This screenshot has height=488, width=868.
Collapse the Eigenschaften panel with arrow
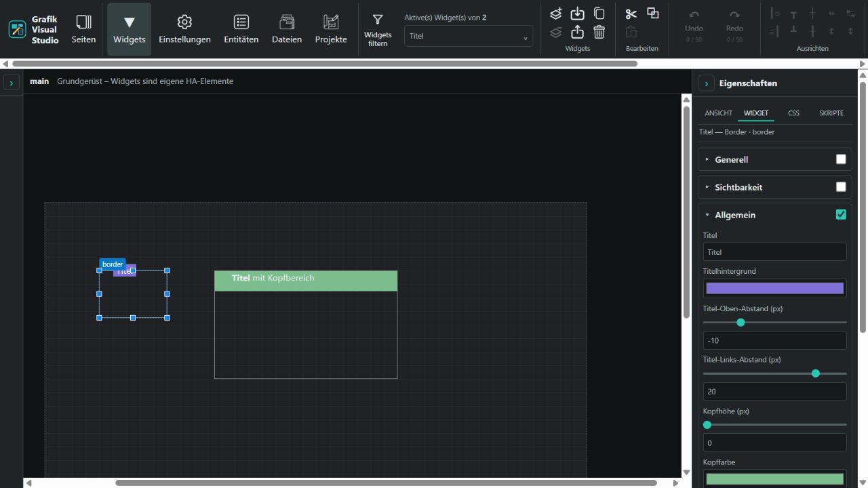click(x=707, y=83)
